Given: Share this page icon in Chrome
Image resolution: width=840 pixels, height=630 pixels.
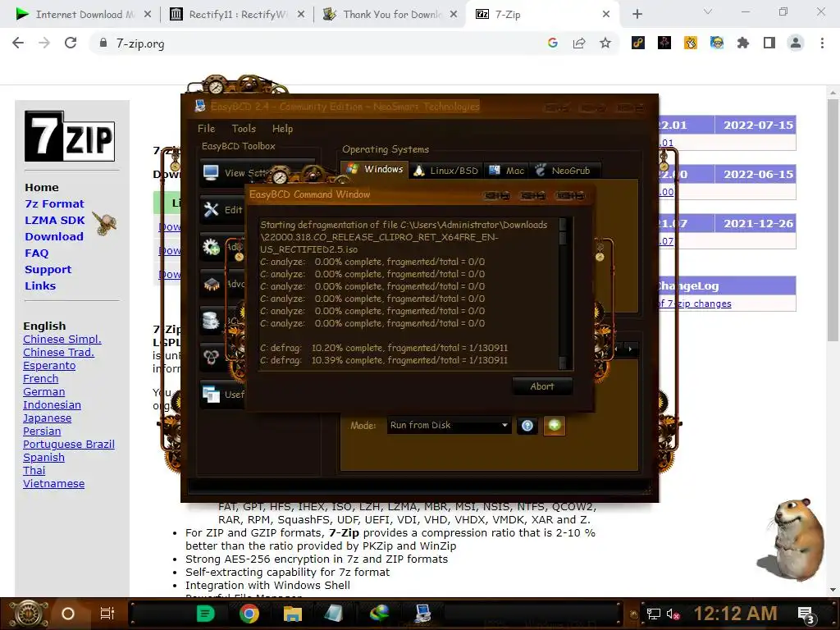Looking at the screenshot, I should [579, 43].
